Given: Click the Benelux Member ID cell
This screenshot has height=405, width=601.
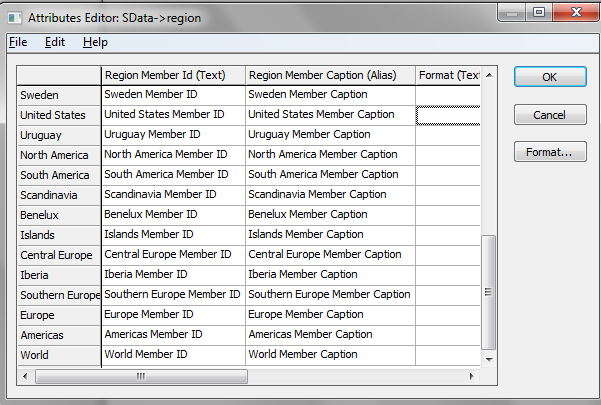Looking at the screenshot, I should (x=173, y=215).
